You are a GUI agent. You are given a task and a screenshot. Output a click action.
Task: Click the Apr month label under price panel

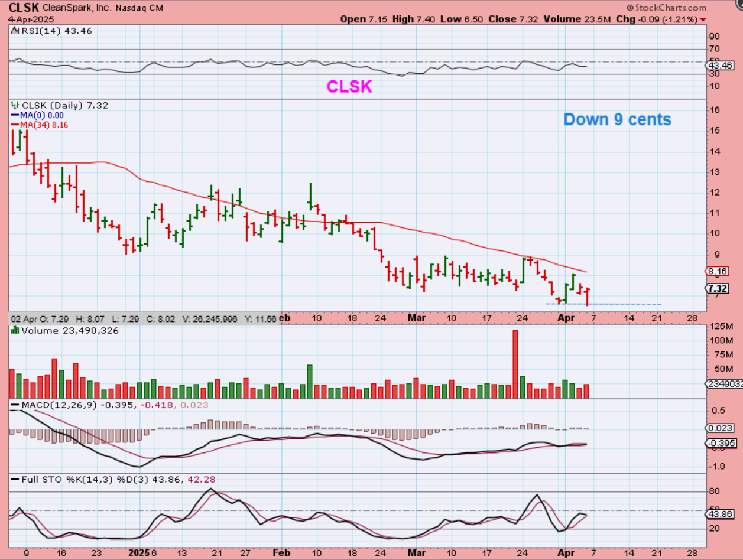(x=566, y=318)
